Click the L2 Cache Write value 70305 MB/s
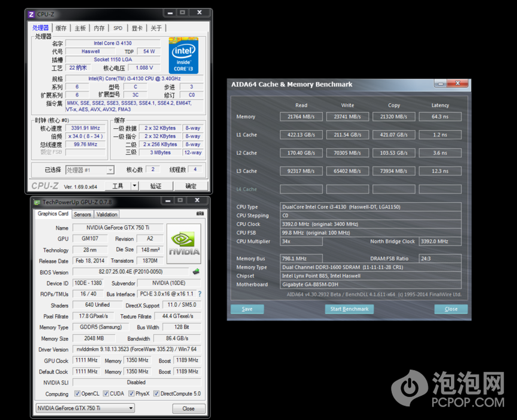 (347, 153)
